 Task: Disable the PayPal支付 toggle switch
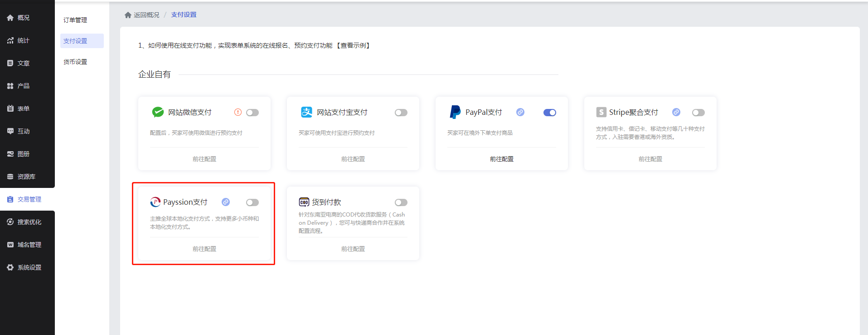(x=549, y=113)
